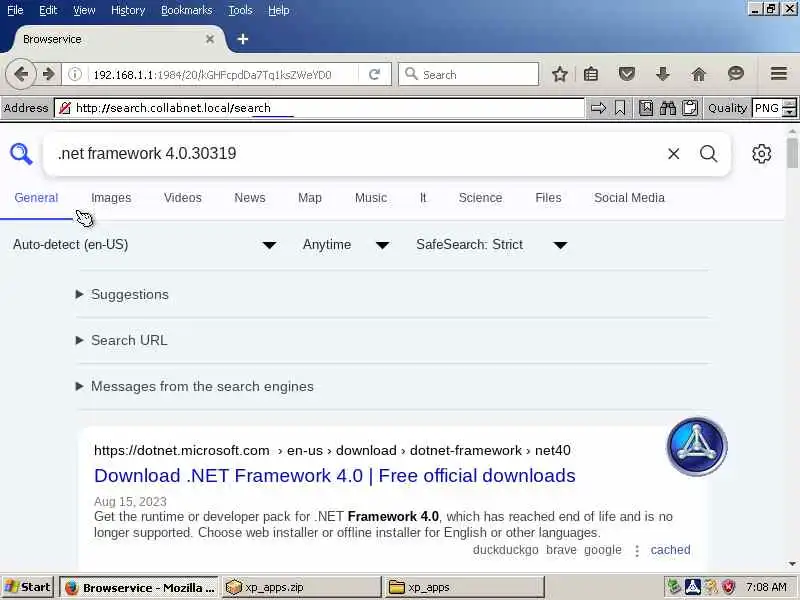Open the History menu
The width and height of the screenshot is (800, 600).
click(x=128, y=10)
